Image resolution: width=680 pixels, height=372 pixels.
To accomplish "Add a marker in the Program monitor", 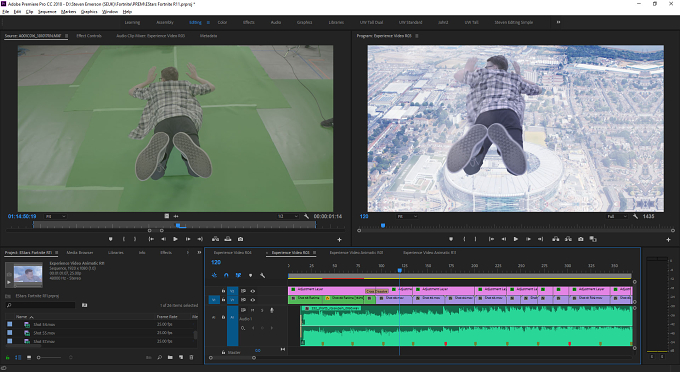I will click(x=451, y=239).
